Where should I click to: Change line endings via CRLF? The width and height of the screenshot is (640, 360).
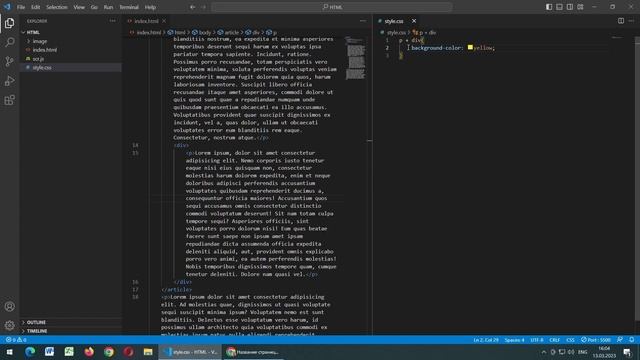pyautogui.click(x=555, y=340)
